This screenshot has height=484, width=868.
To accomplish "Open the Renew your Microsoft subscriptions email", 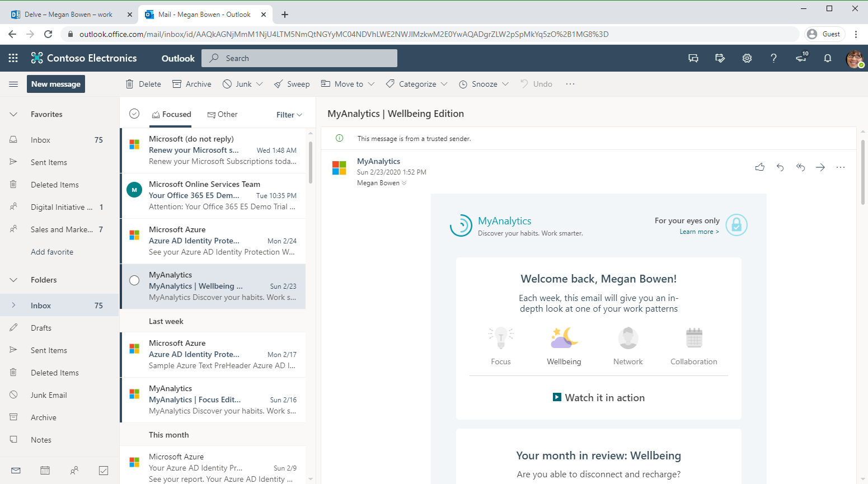I will pyautogui.click(x=214, y=150).
